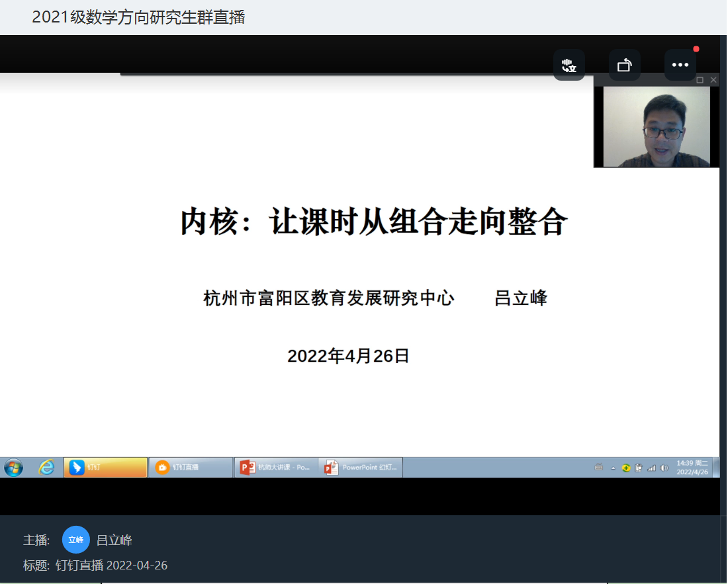Click the host name 吕立峰
This screenshot has width=728, height=586.
[114, 540]
